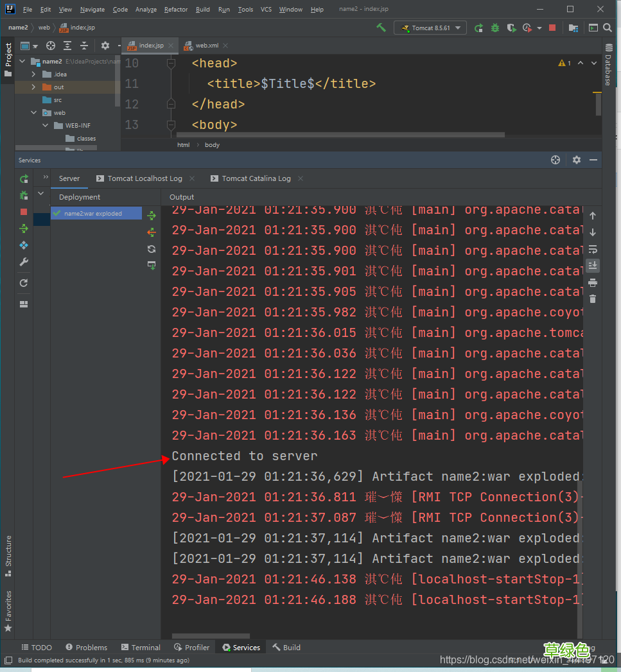Stop Tomcat with the top toolbar's red square
621x672 pixels.
click(x=552, y=28)
